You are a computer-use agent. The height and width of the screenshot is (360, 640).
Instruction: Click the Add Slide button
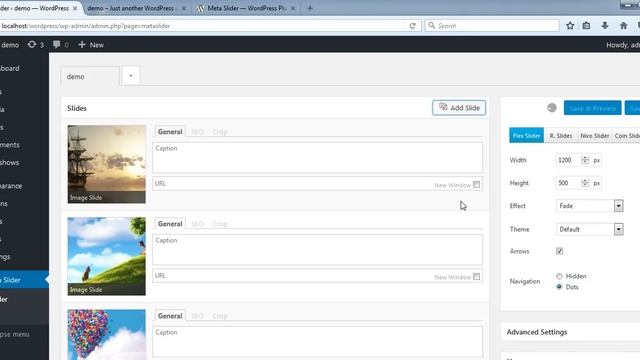(x=459, y=108)
